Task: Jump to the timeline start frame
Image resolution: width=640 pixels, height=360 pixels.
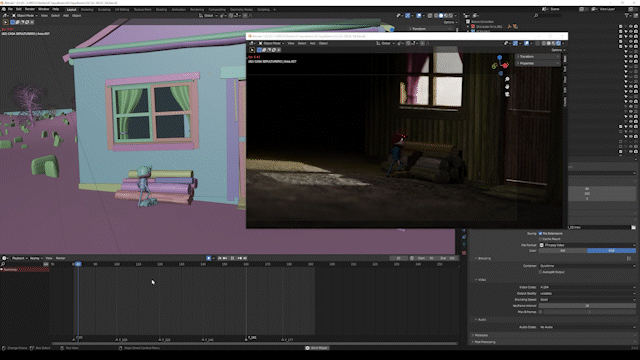Action: point(220,258)
